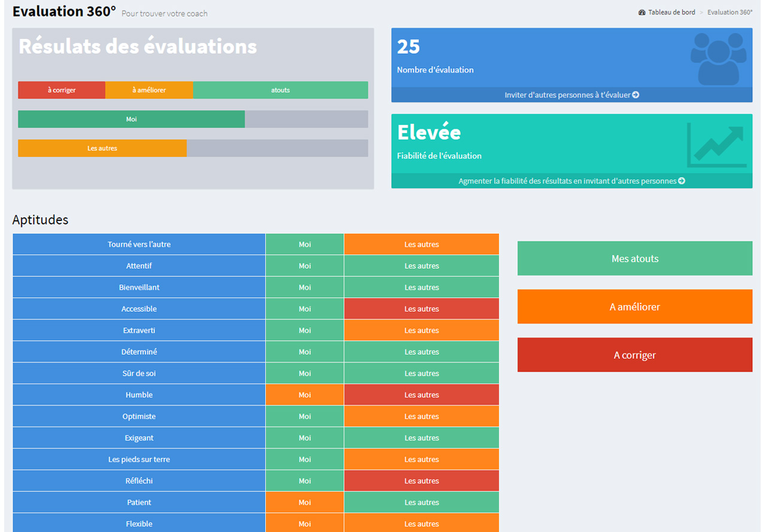The height and width of the screenshot is (532, 766).
Task: Click green Moi cell in Attentif row
Action: tap(305, 266)
